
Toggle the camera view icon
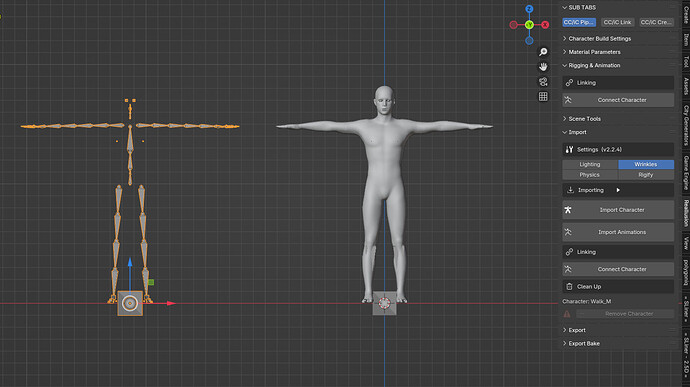coord(543,81)
